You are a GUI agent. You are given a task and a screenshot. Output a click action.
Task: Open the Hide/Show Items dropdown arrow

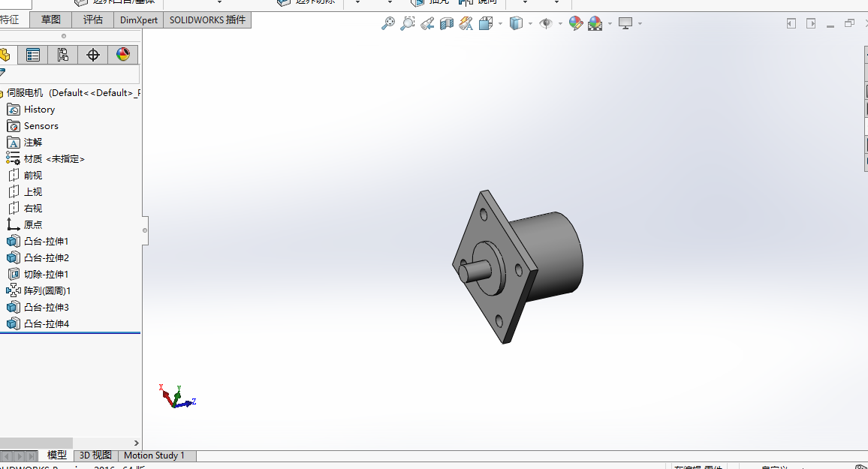pos(560,23)
